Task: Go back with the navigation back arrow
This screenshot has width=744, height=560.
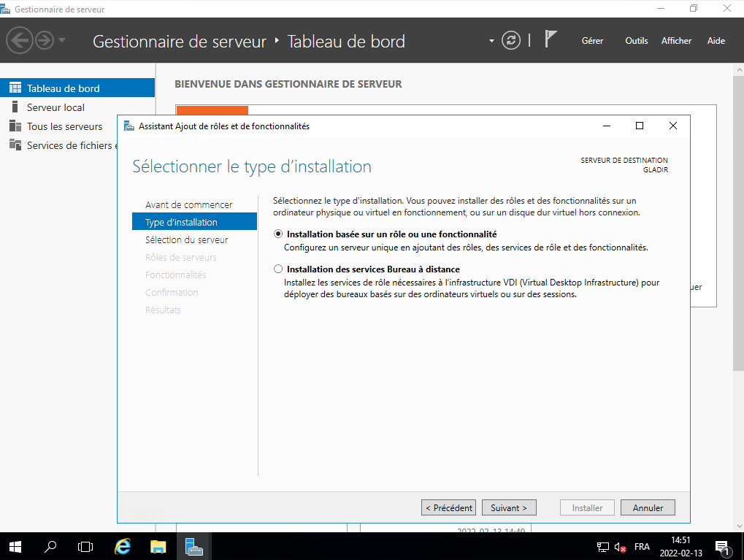Action: tap(20, 40)
